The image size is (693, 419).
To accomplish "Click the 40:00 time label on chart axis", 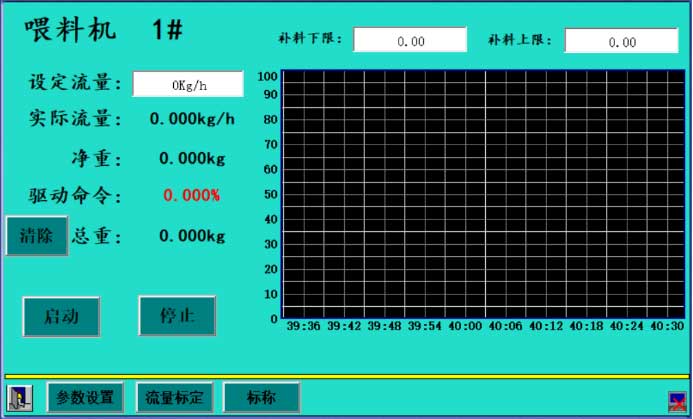I will (x=465, y=327).
